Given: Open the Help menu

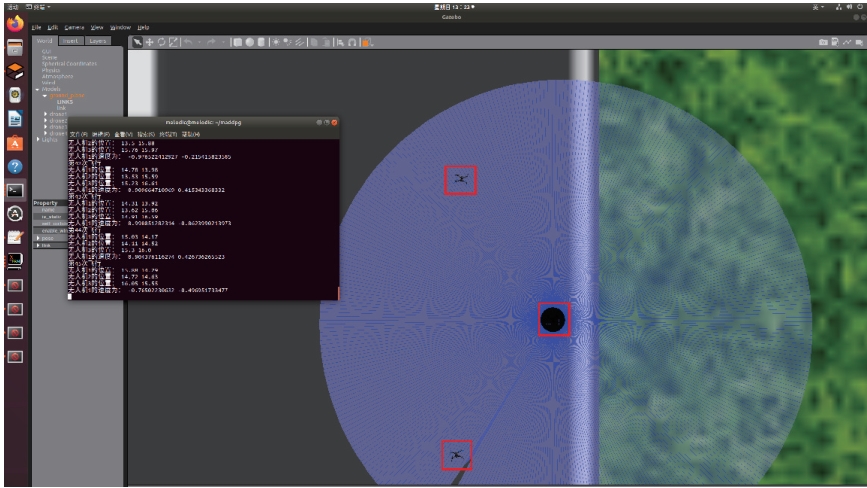Looking at the screenshot, I should point(143,27).
